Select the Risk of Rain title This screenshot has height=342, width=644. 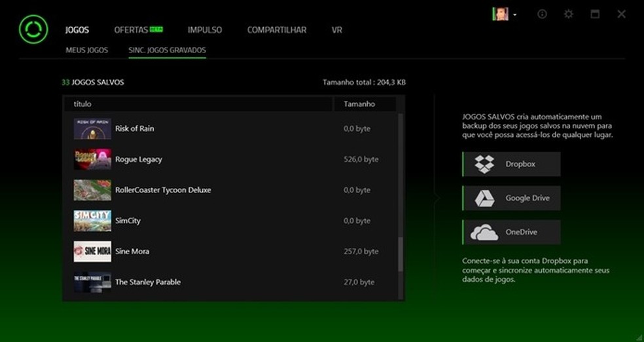pos(135,128)
